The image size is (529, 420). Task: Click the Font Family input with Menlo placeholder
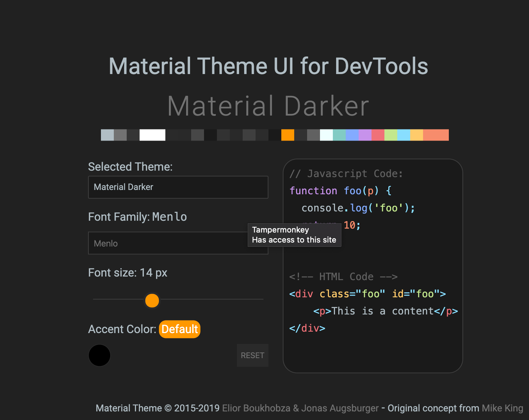point(178,243)
